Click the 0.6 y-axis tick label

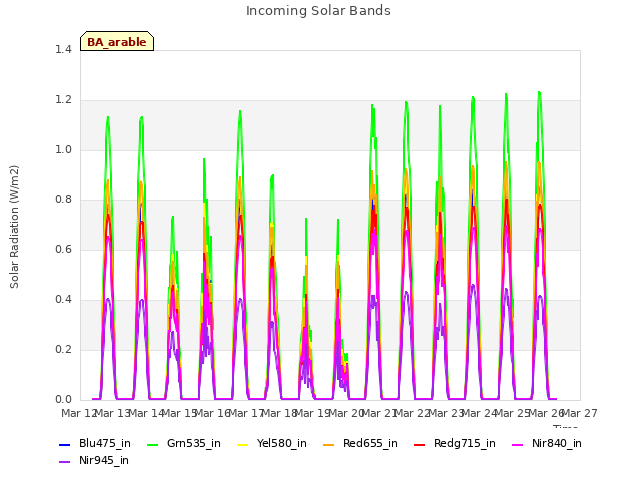(63, 249)
